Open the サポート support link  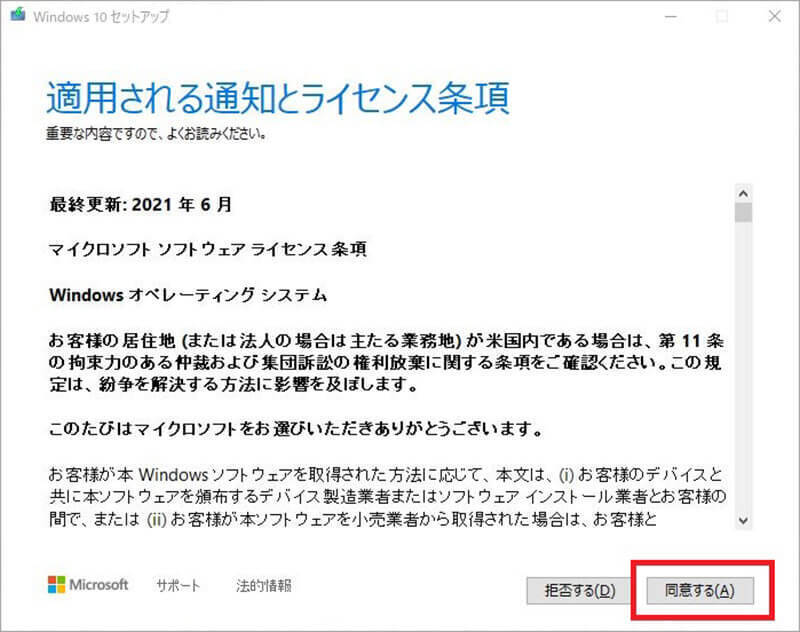coord(178,586)
